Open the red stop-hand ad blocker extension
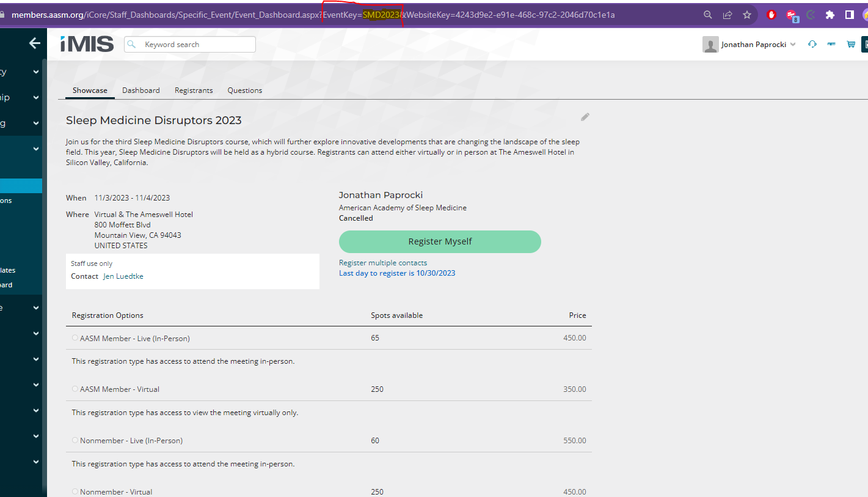Viewport: 868px width, 497px height. pyautogui.click(x=771, y=15)
